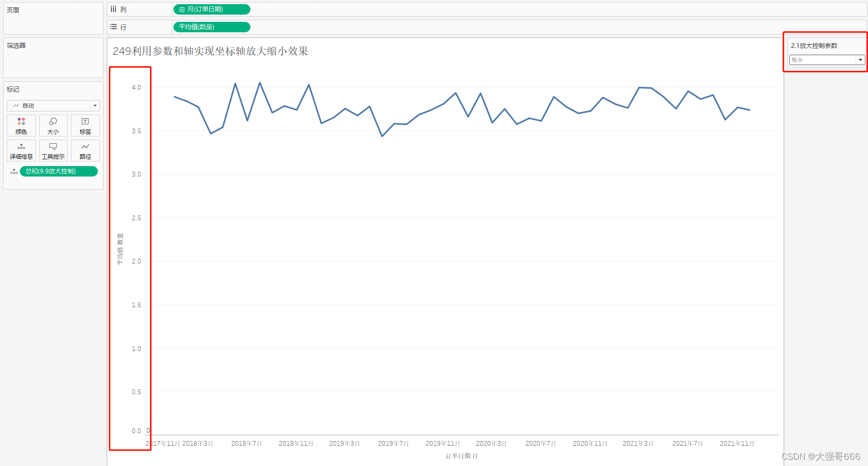Click the parameter dropdown arrow button
Viewport: 868px width, 466px height.
[860, 60]
